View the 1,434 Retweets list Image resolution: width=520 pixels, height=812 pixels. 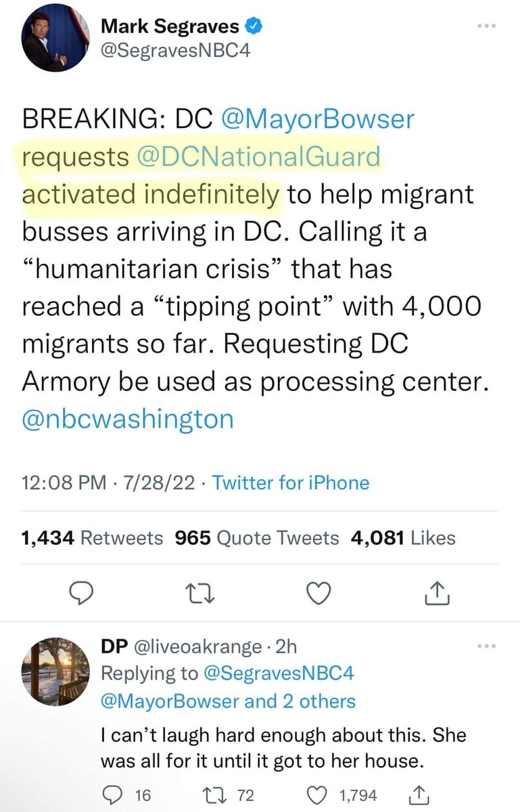(x=92, y=538)
